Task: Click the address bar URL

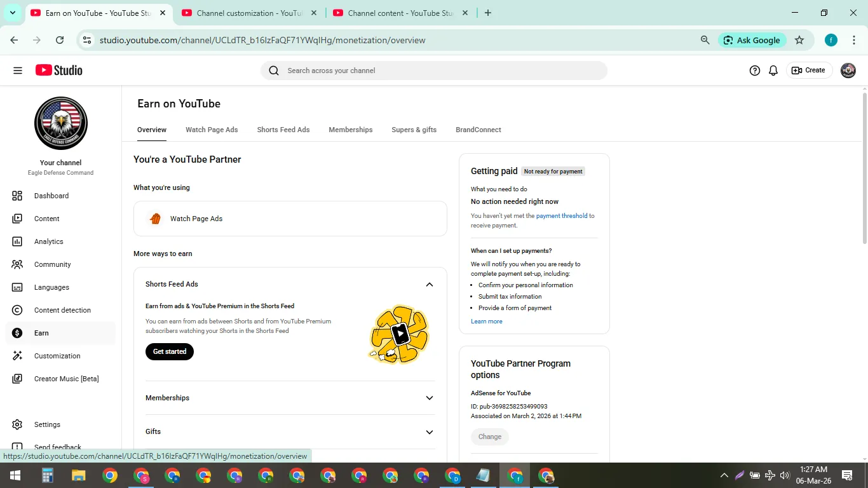Action: click(x=262, y=40)
